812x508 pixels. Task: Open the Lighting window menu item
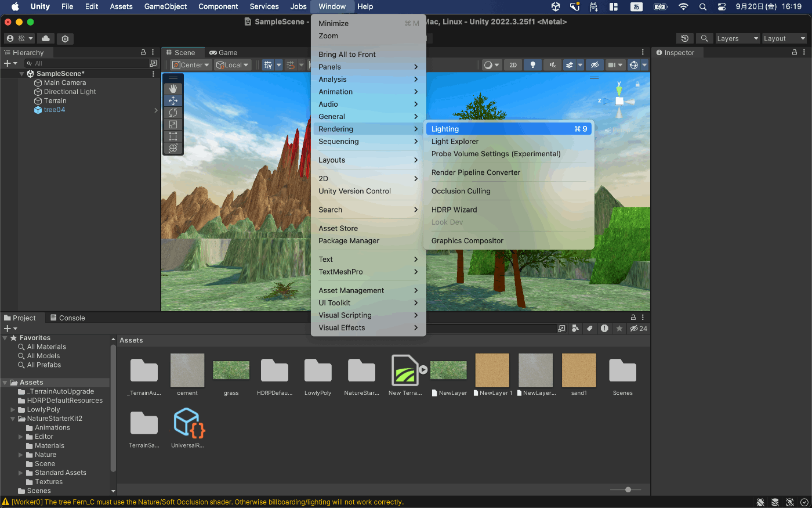(x=509, y=129)
